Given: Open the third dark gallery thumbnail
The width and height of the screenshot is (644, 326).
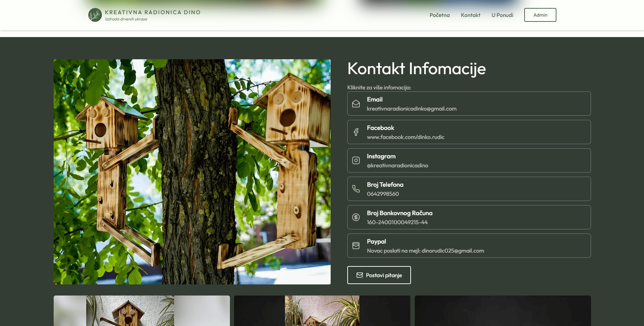Looking at the screenshot, I should click(503, 311).
